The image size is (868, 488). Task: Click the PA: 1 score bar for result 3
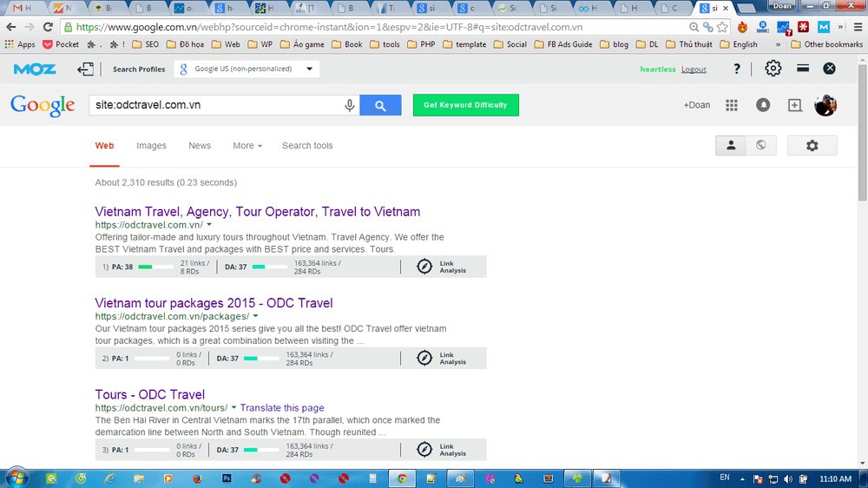coord(152,450)
